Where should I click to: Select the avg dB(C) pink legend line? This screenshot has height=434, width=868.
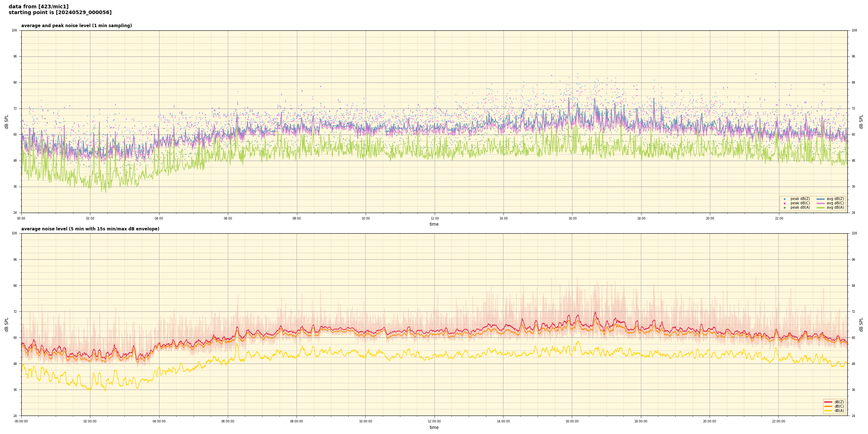click(820, 203)
